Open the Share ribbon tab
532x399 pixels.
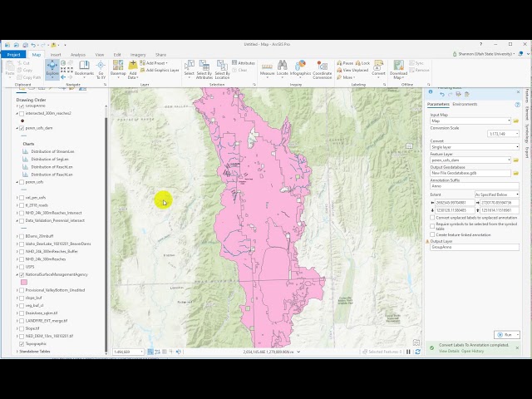(x=160, y=55)
